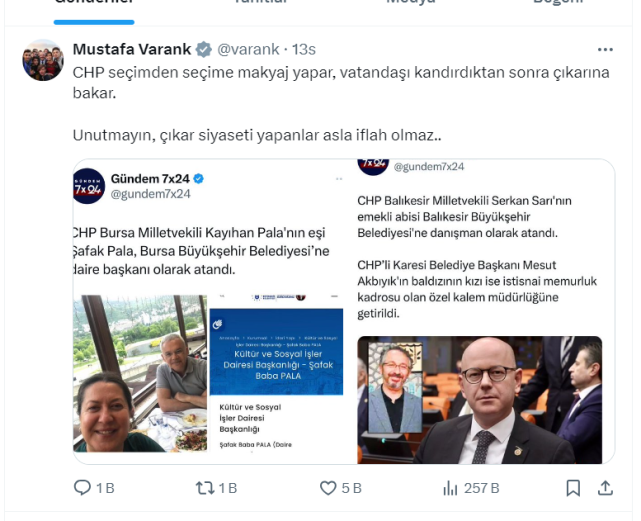
Task: Bookmark this tweet
Action: [573, 488]
